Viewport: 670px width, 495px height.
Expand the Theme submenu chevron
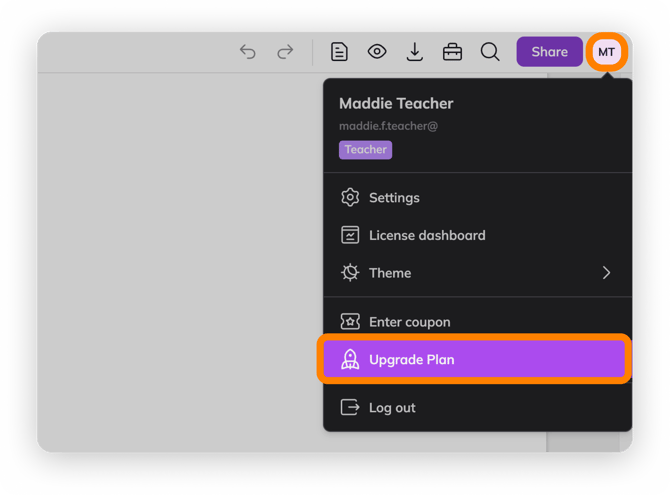click(x=606, y=273)
